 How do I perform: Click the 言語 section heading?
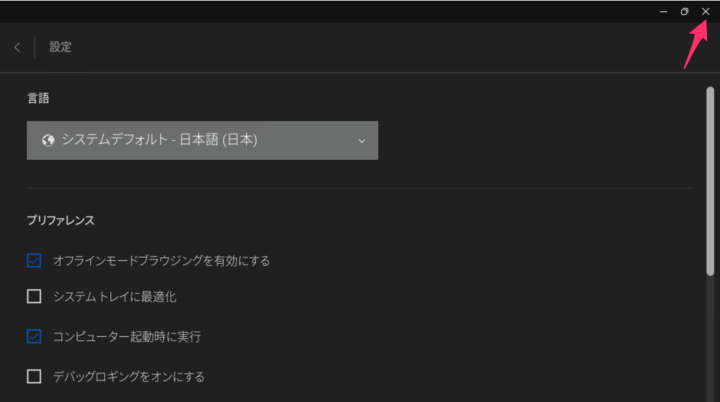[38, 98]
